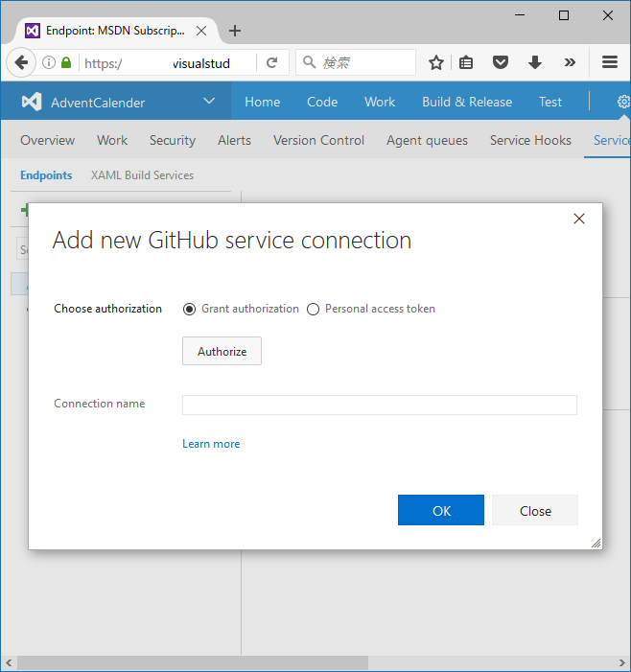The height and width of the screenshot is (672, 631).
Task: Open site information icon in address bar
Action: (49, 62)
